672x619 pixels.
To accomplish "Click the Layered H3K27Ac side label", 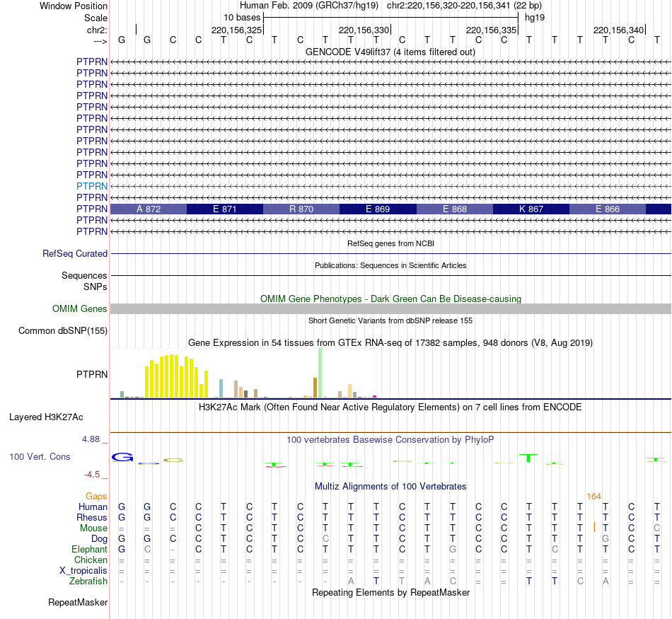I will point(46,417).
